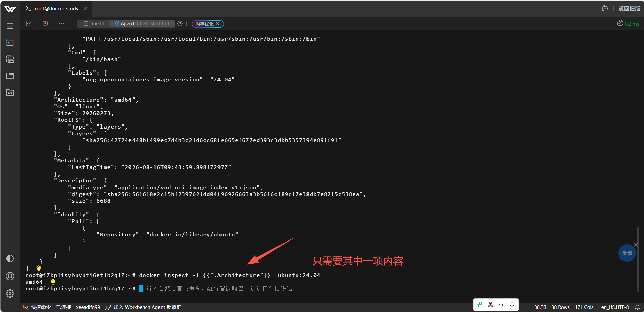Open the performance monitoring chart icon
This screenshot has width=644, height=312.
[29, 23]
